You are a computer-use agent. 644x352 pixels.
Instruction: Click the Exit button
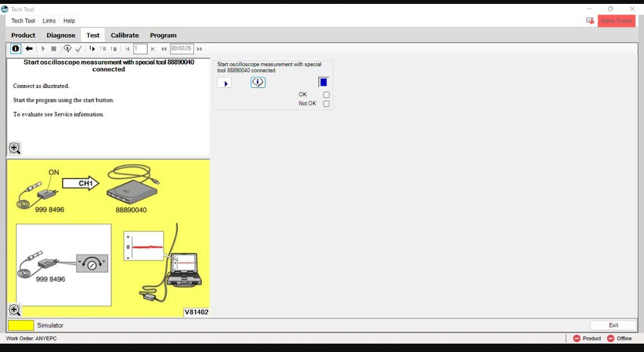pyautogui.click(x=613, y=325)
